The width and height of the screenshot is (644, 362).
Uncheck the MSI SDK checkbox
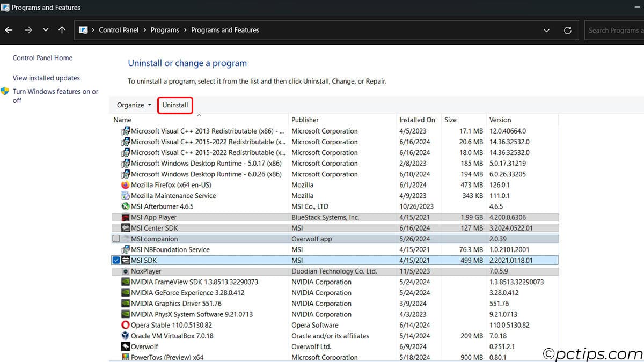(116, 260)
